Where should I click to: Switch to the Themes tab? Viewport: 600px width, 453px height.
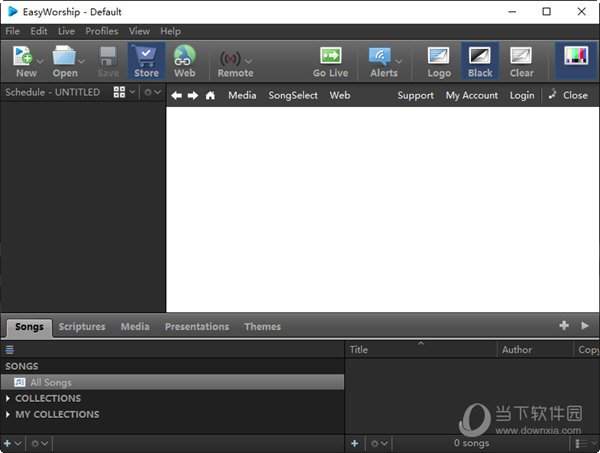coord(262,327)
